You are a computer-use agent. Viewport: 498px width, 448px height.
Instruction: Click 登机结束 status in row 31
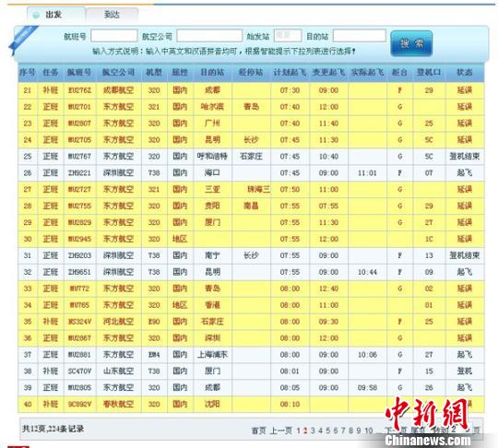point(464,255)
